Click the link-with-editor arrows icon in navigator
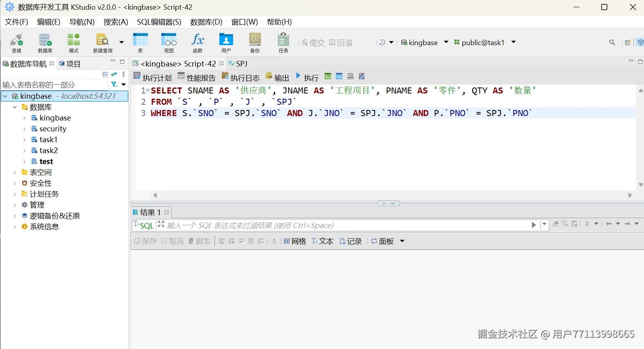The height and width of the screenshot is (349, 644). coord(114,74)
